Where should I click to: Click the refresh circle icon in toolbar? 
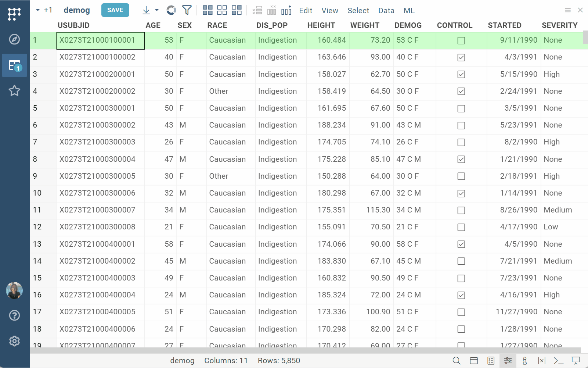[x=171, y=10]
